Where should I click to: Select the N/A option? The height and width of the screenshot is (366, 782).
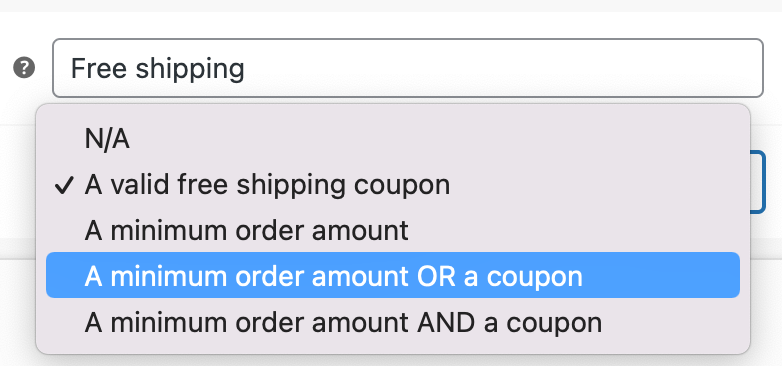(393, 139)
